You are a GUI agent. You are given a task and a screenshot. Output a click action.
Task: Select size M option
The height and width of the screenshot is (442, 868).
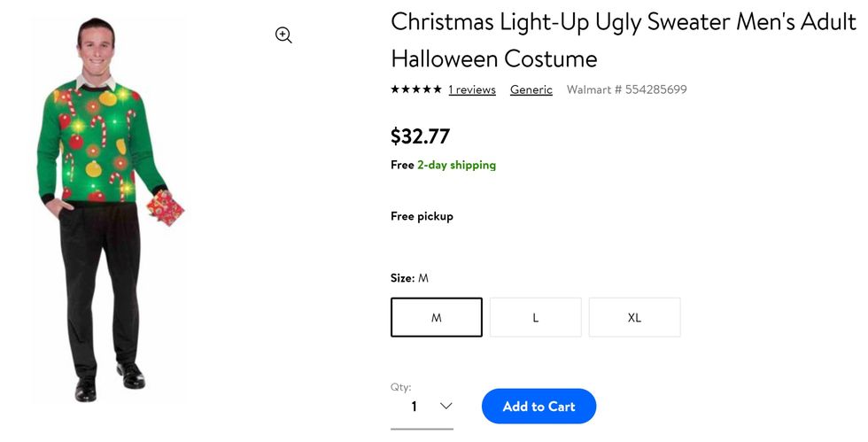coord(437,317)
